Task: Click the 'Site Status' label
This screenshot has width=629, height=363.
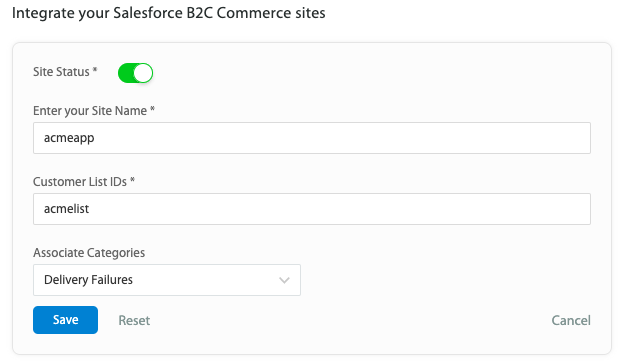Action: 65,71
